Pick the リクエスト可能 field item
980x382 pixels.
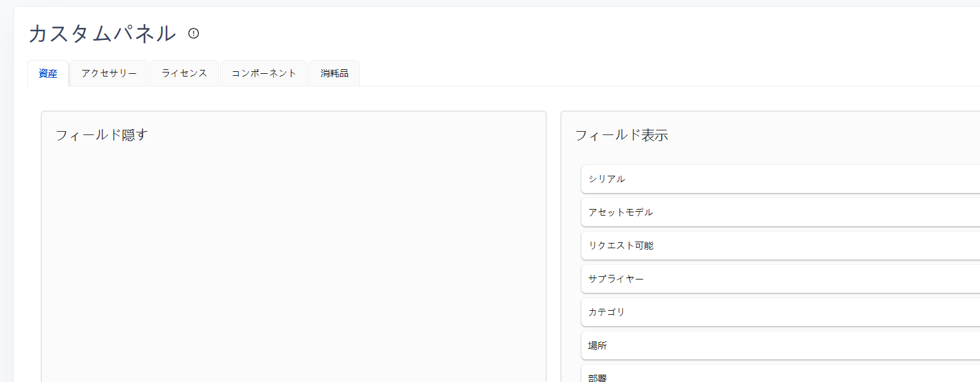[x=778, y=246]
